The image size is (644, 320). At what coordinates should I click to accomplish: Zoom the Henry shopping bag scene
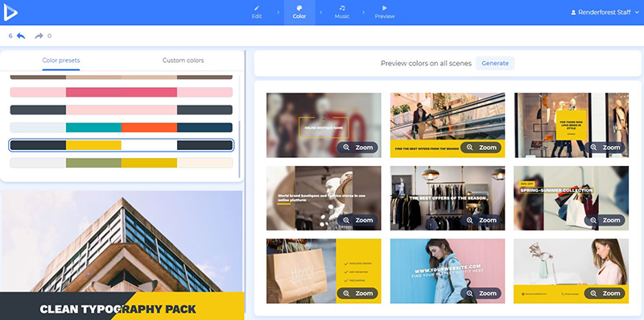point(357,293)
